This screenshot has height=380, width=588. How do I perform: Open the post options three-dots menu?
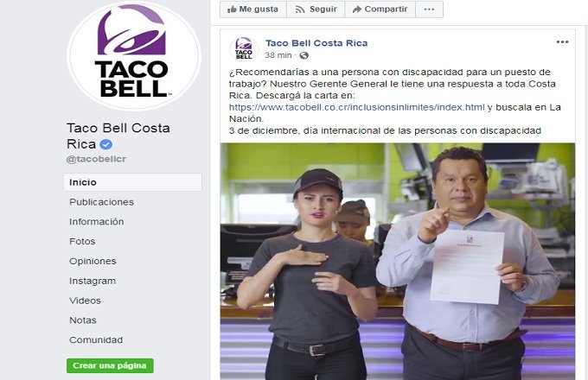[x=562, y=42]
